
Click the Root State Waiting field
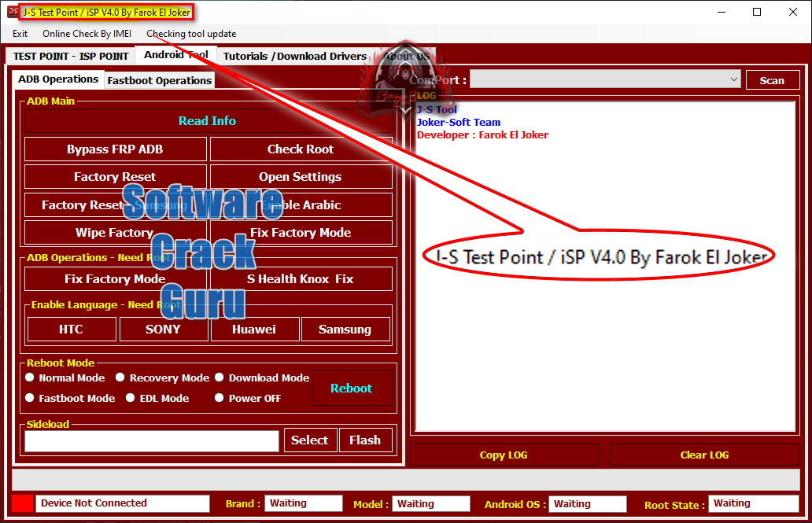754,503
